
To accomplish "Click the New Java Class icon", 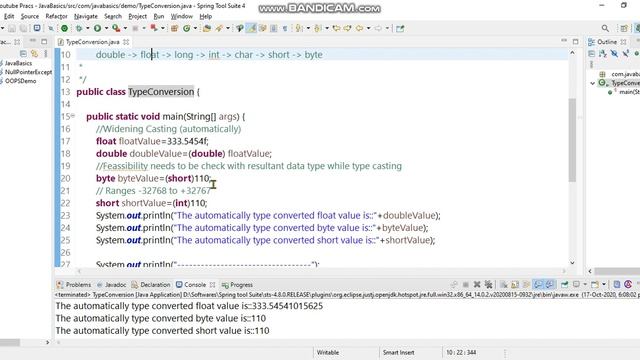I will point(187,28).
